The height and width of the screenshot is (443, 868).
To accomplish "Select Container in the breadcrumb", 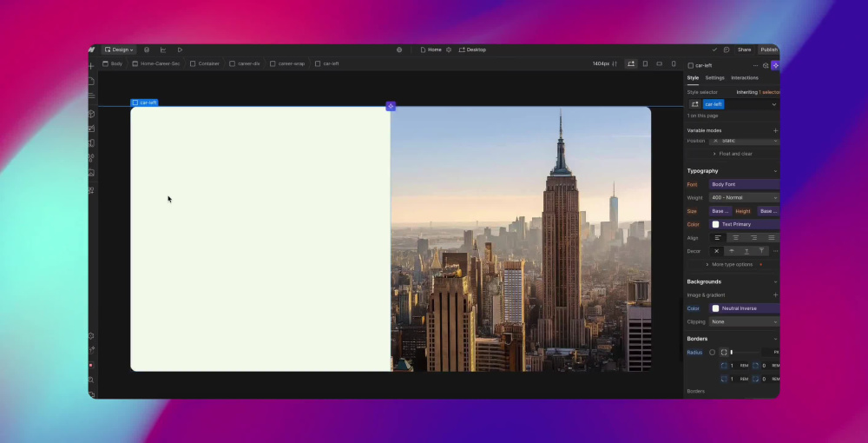I will click(205, 63).
